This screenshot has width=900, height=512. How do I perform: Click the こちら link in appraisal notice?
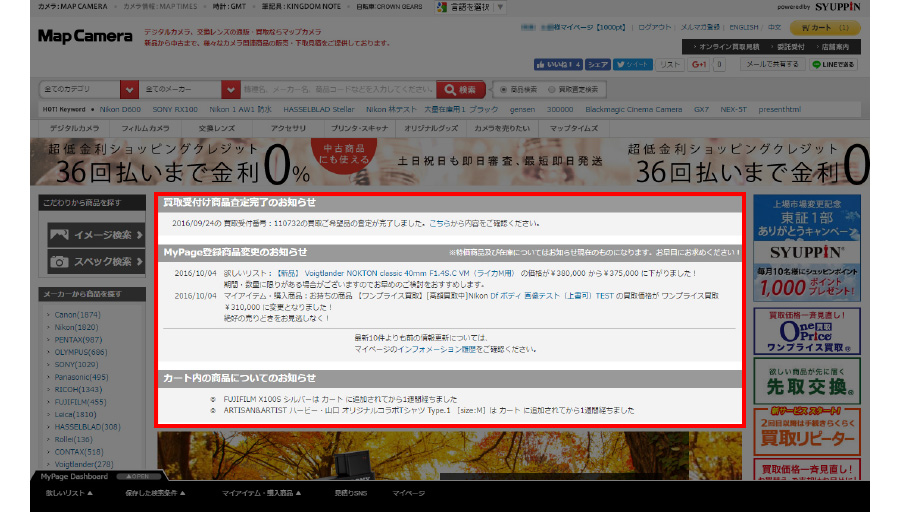439,224
